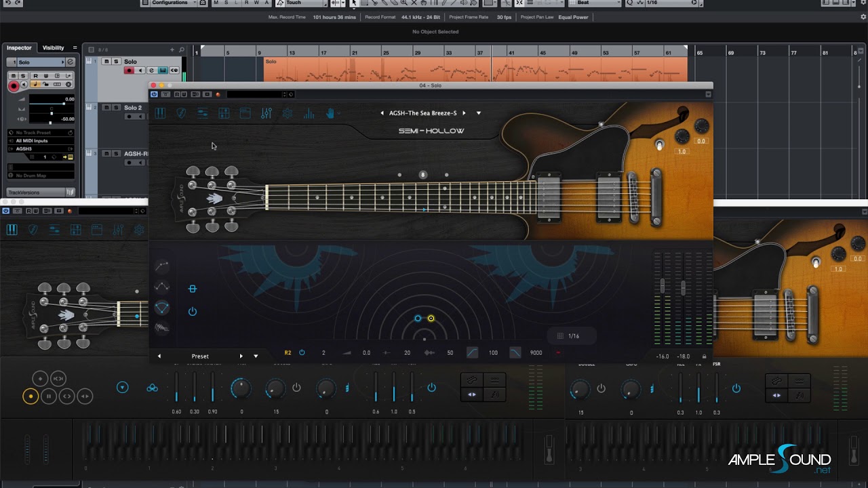Flip the guitar pickup toggle switch in Solo plugin

click(658, 144)
